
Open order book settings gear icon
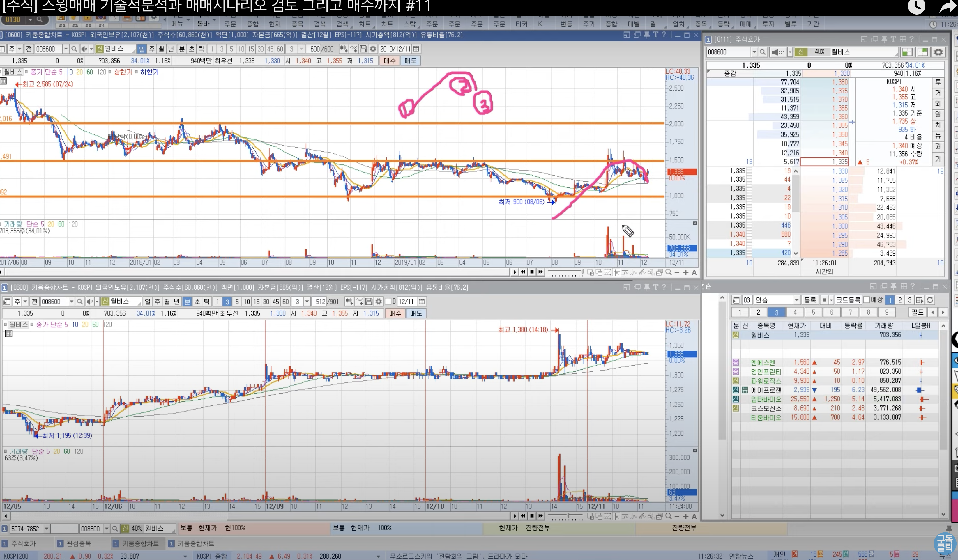(x=938, y=52)
